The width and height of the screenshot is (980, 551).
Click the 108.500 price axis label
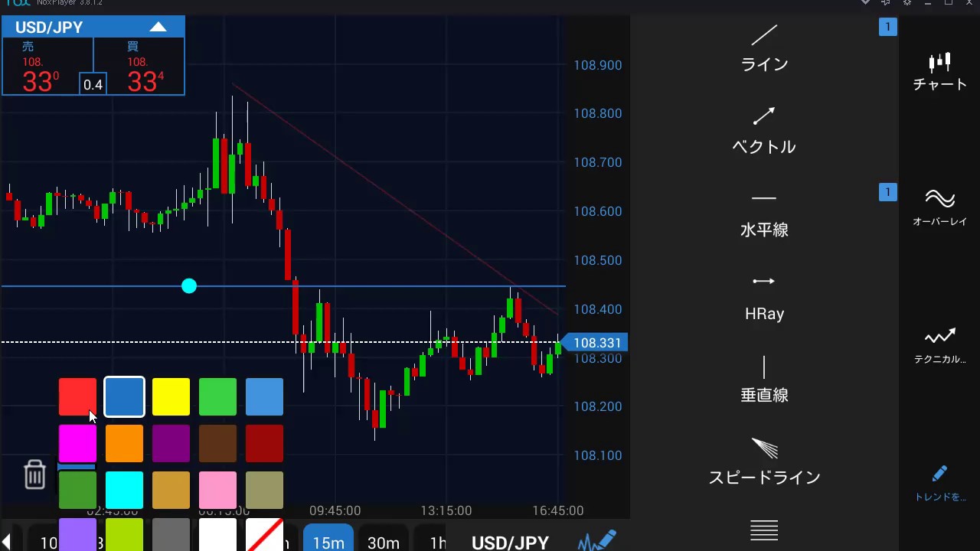click(x=597, y=260)
